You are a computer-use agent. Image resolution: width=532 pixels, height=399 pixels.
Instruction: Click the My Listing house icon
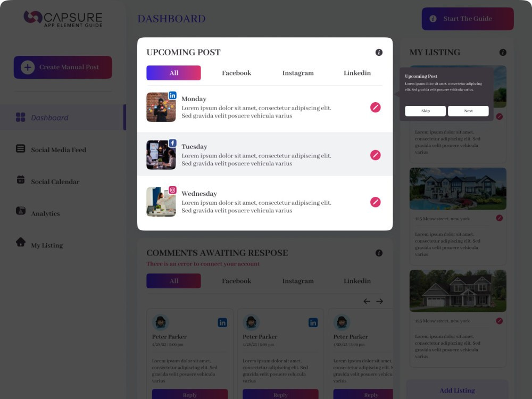20,242
